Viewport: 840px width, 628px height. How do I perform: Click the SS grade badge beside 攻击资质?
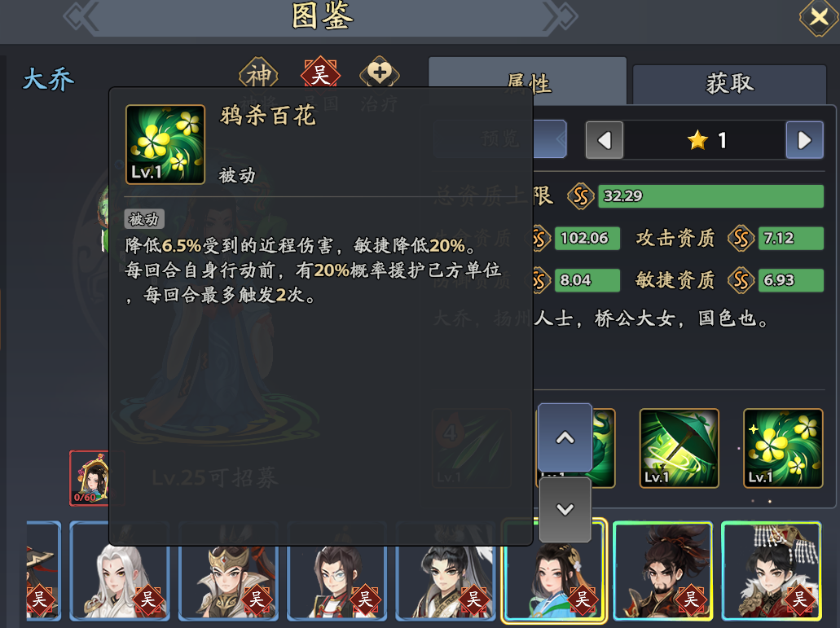click(x=741, y=238)
